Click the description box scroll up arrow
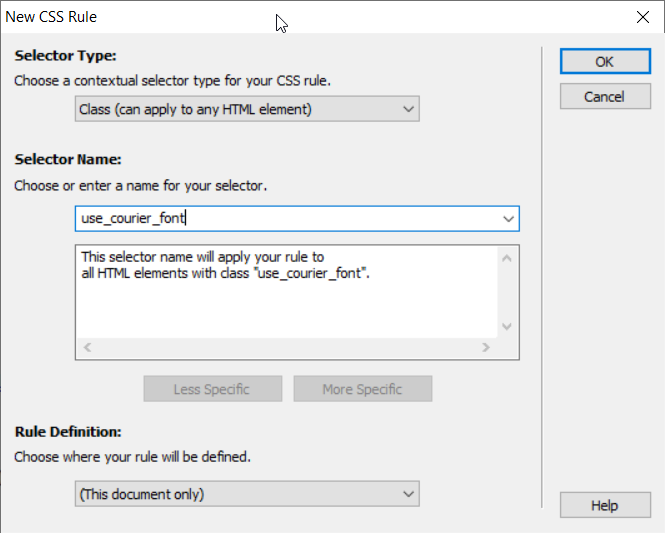665x533 pixels. 507,258
